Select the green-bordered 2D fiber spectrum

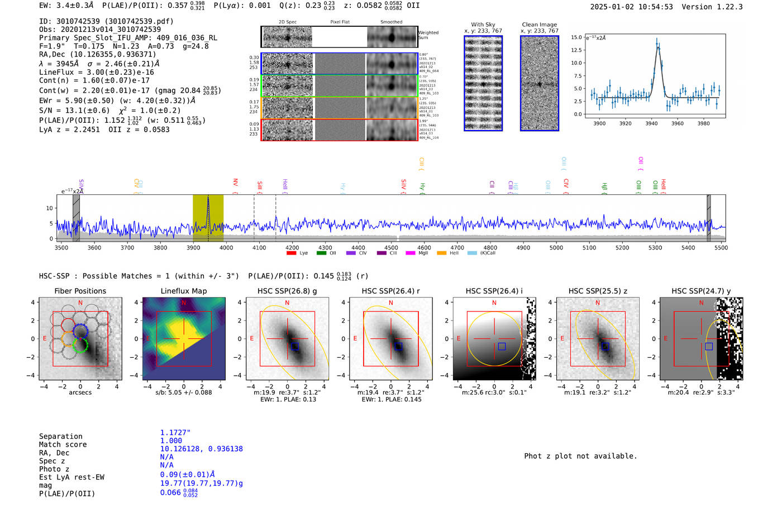click(339, 86)
